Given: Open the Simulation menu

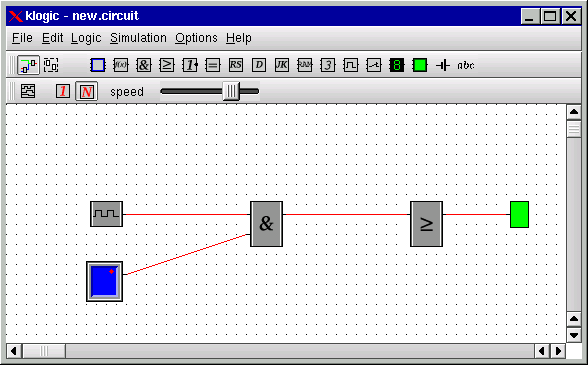Looking at the screenshot, I should click(138, 38).
